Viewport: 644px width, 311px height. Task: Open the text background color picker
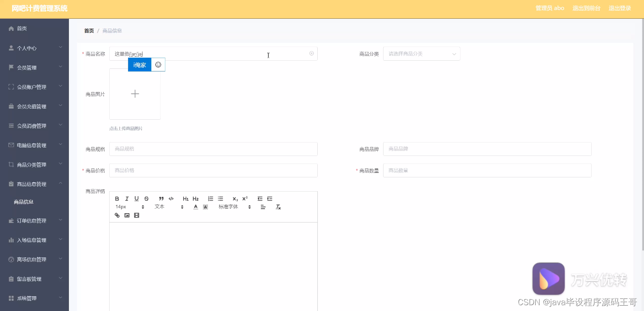[205, 207]
